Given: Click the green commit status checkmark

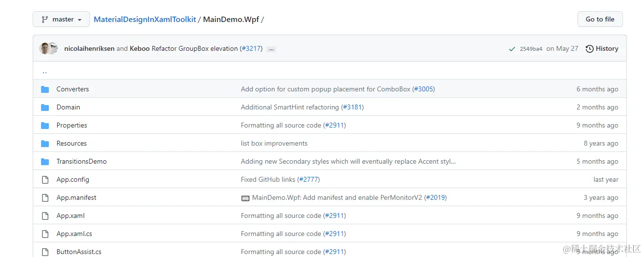Looking at the screenshot, I should pyautogui.click(x=512, y=49).
